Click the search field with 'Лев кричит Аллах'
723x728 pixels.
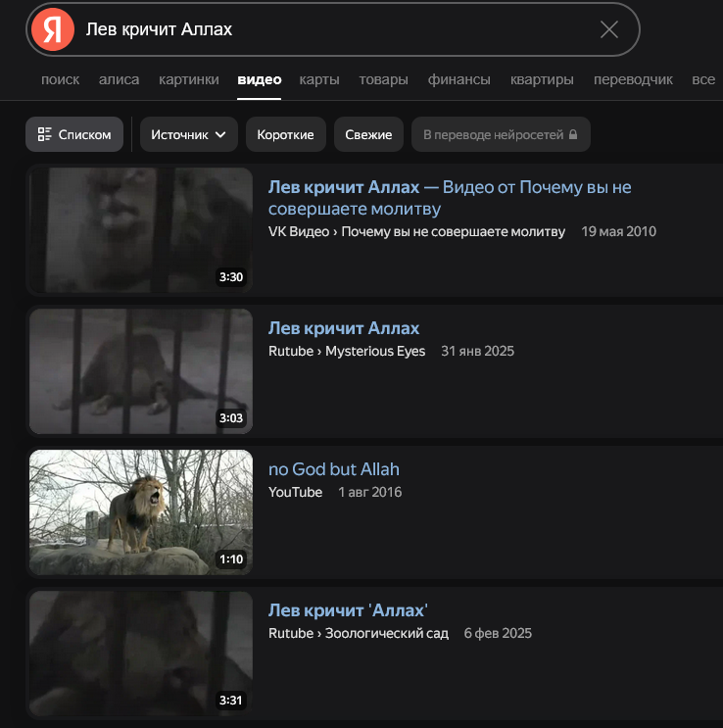click(x=332, y=29)
